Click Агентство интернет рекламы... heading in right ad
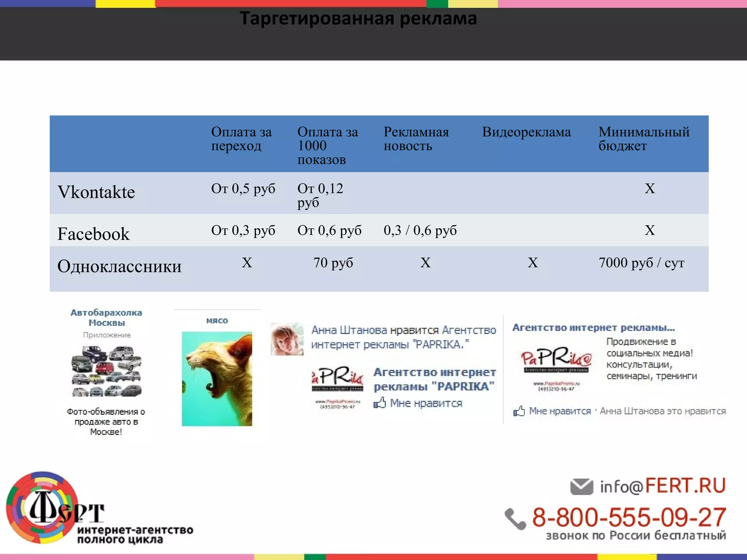The image size is (747, 560). click(x=593, y=328)
